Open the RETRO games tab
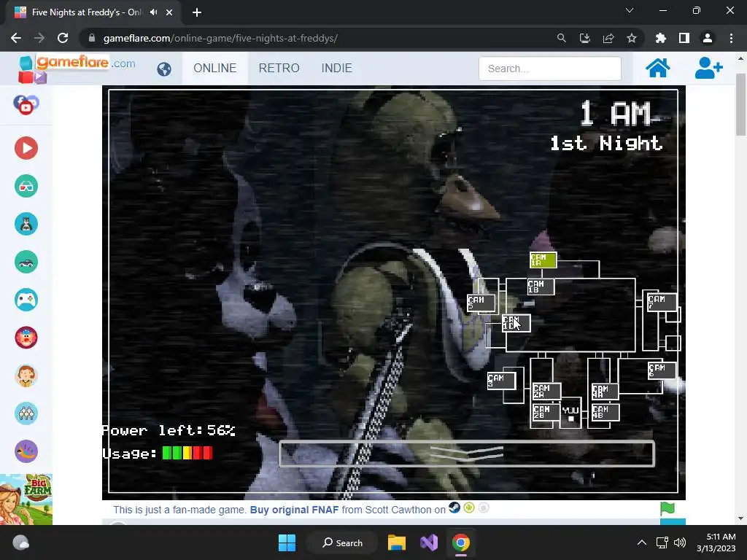Viewport: 747px width, 560px height. point(279,68)
